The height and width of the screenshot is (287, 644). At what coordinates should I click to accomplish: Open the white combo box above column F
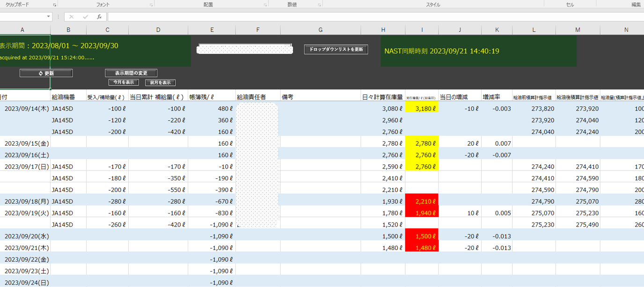tap(245, 49)
